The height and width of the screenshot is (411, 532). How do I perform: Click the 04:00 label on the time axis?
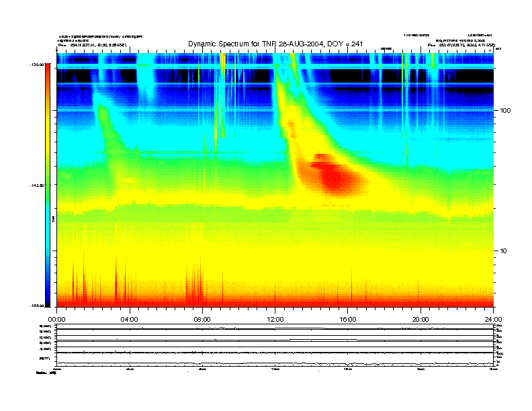pyautogui.click(x=130, y=320)
